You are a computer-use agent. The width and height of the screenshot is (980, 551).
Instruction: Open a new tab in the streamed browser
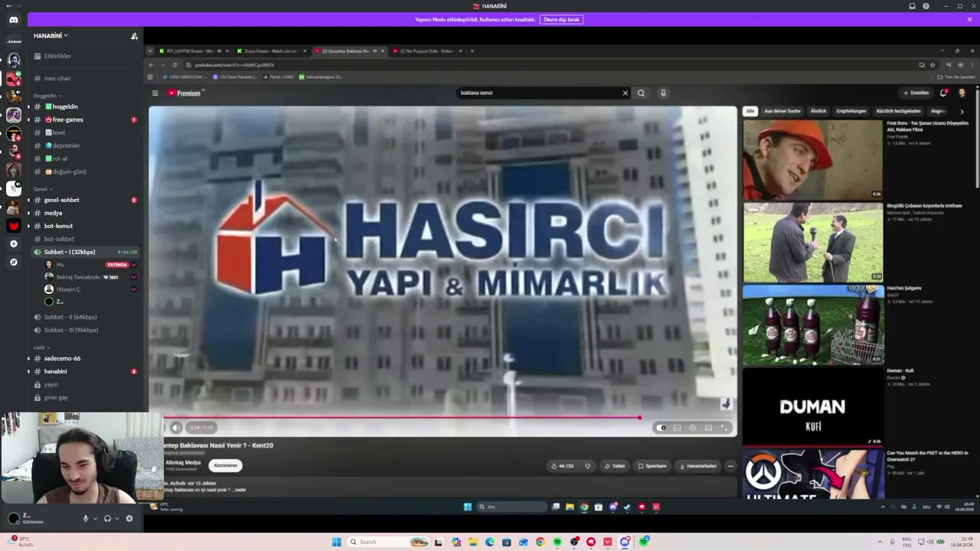[x=472, y=51]
